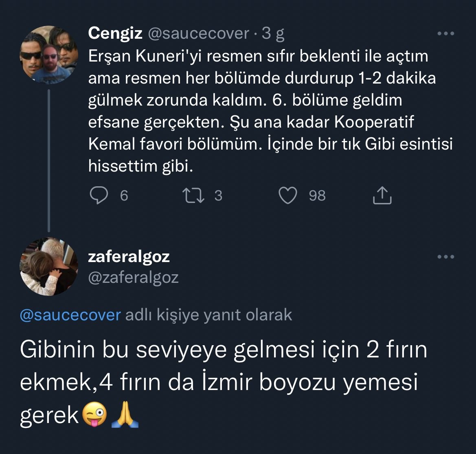Like Cengiz's tweet with the heart
This screenshot has height=454, width=476.
click(x=287, y=196)
